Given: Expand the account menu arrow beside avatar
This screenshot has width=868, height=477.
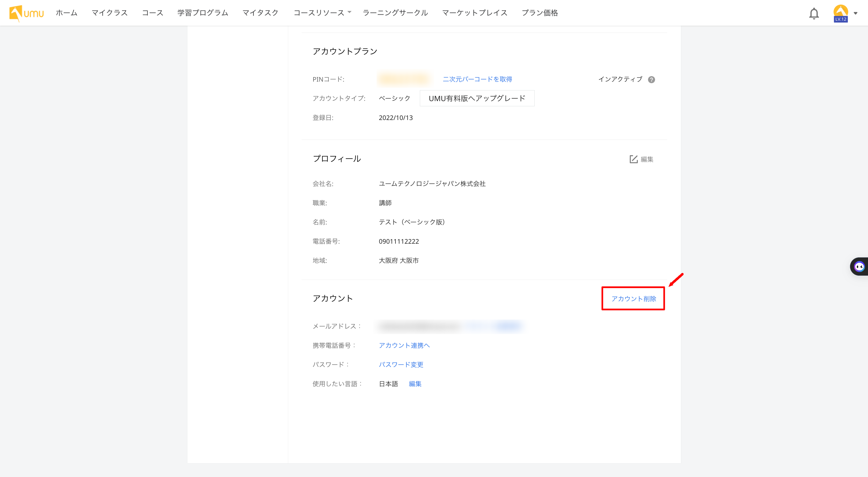Looking at the screenshot, I should pos(856,13).
